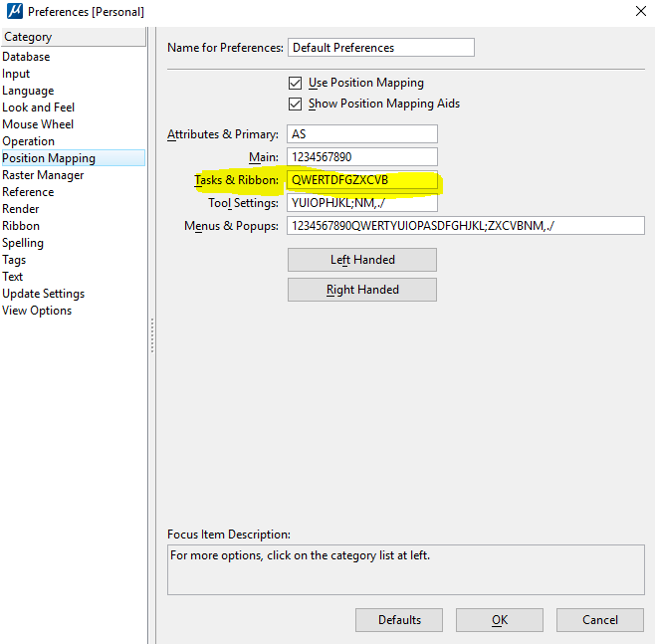Viewport: 655px width, 644px height.
Task: Select Language category
Action: tap(28, 91)
